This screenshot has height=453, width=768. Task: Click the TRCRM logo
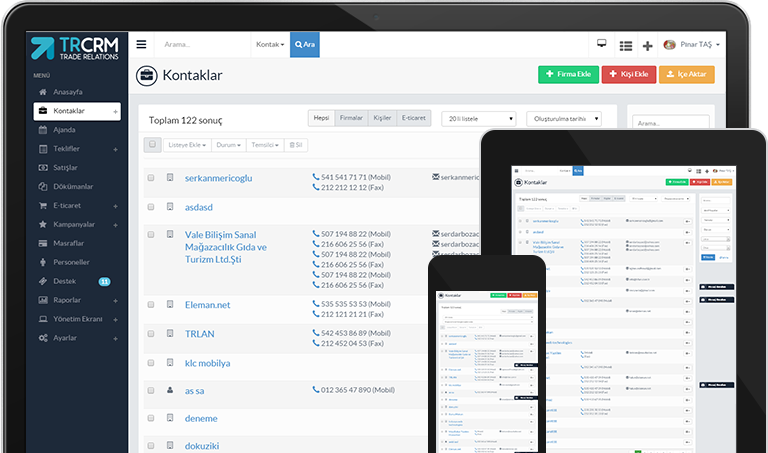click(74, 48)
